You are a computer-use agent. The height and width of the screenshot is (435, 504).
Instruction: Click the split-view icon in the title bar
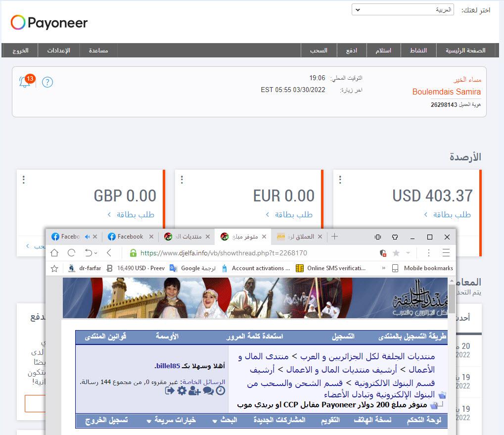coord(378,237)
